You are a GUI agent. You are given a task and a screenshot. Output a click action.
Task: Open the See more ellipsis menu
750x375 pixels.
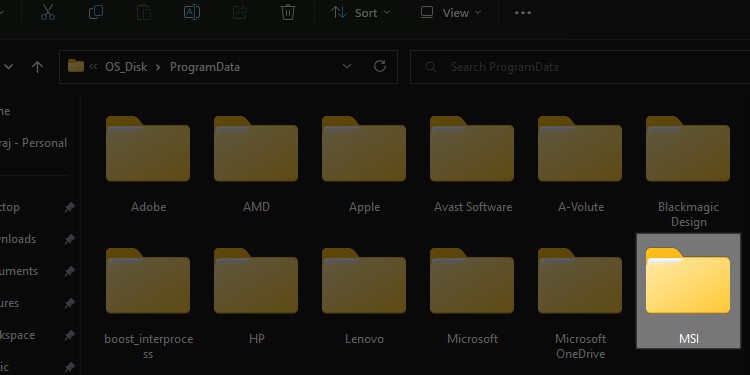(523, 13)
